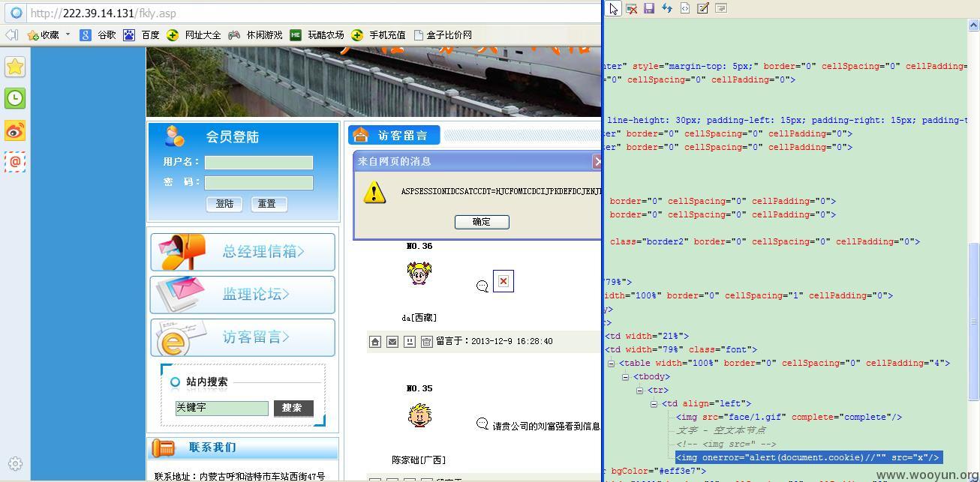Viewport: 980px width, 482px height.
Task: Click the 登陆 login button
Action: (x=224, y=204)
